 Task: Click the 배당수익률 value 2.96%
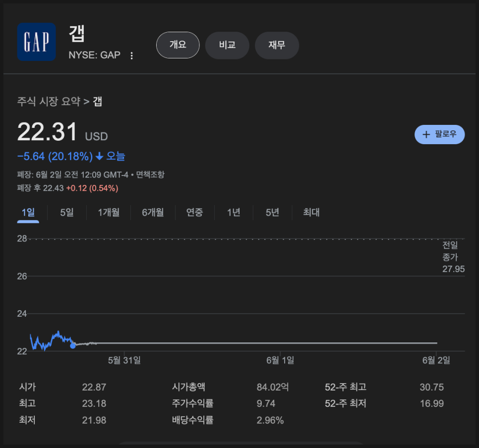[x=270, y=420]
